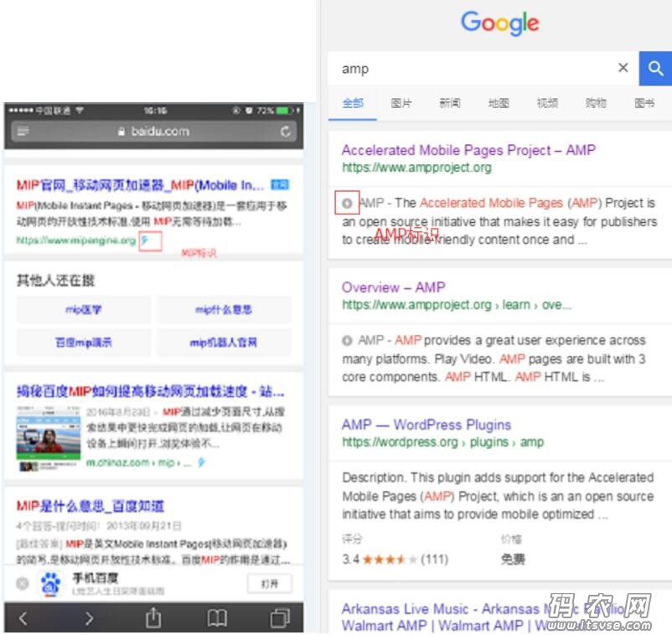Click the MIP lightning icon next to mipengine.org
The image size is (672, 635).
(x=145, y=240)
